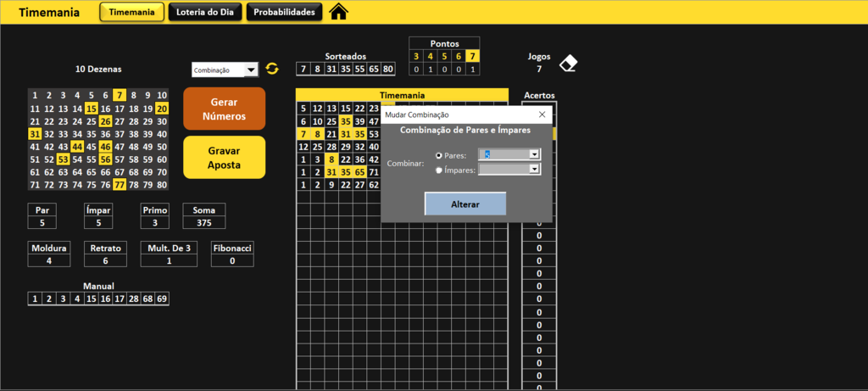This screenshot has width=868, height=391.
Task: Select number 1 in the number grid
Action: pos(35,95)
